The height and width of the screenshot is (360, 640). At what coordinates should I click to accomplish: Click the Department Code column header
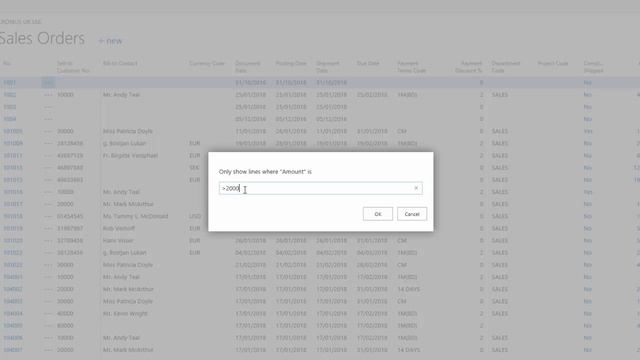tap(505, 67)
